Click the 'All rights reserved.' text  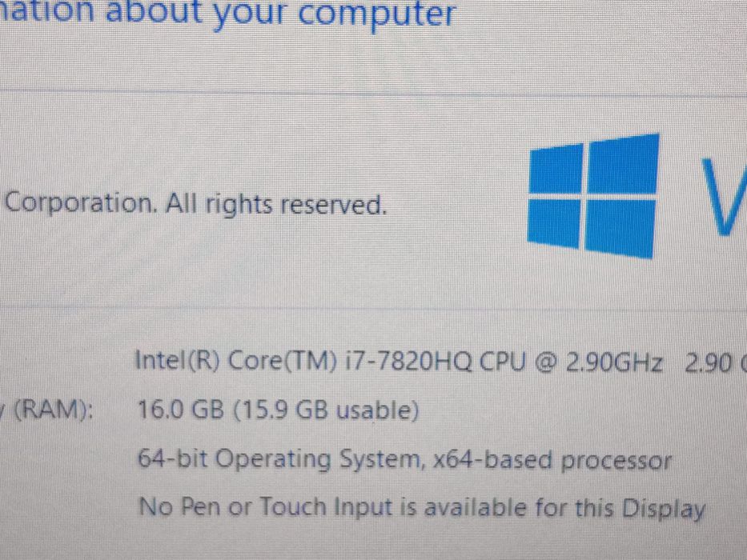pyautogui.click(x=276, y=204)
